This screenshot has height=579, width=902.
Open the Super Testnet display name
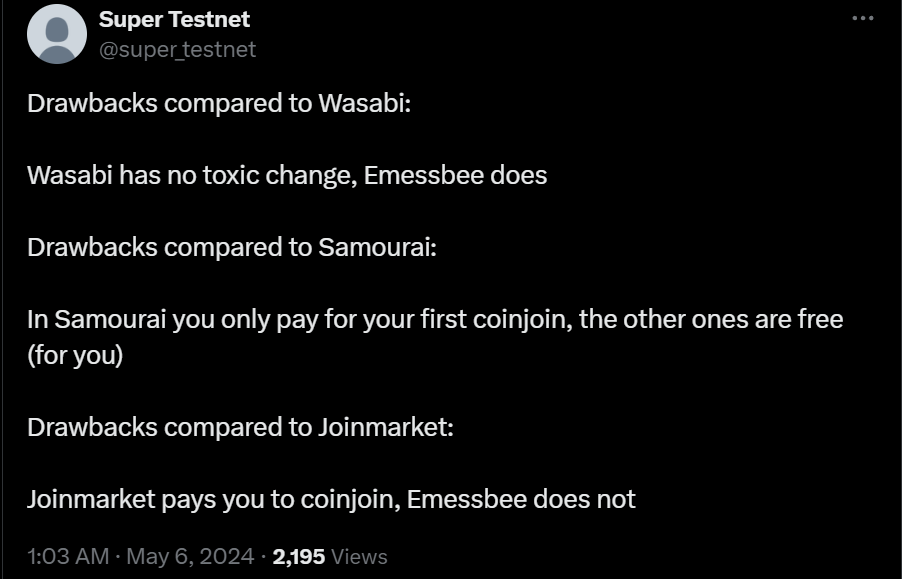click(x=175, y=19)
